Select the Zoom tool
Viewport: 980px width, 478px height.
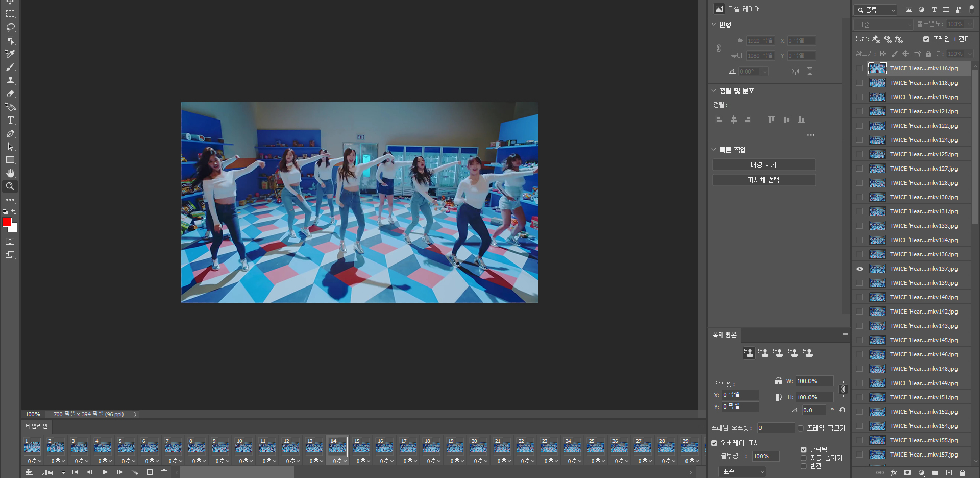[x=10, y=186]
